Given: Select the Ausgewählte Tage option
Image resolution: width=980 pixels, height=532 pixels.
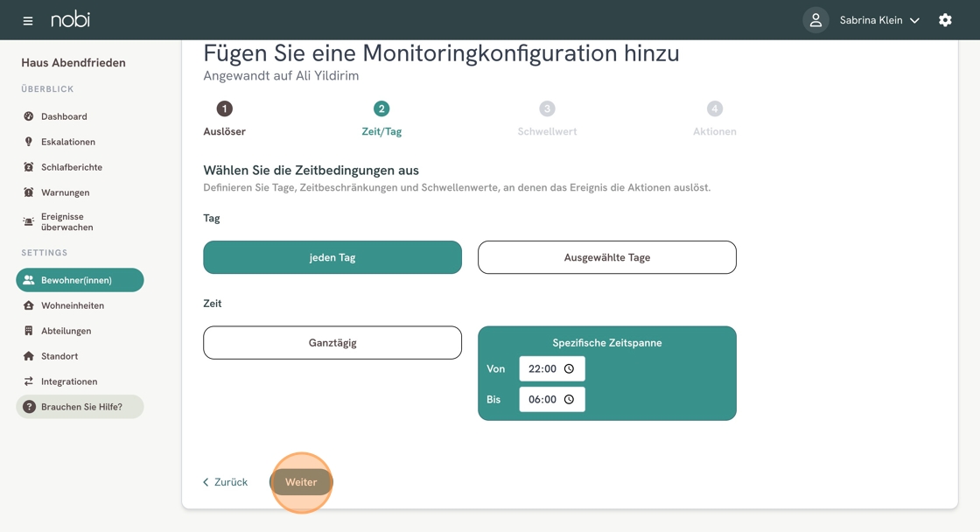Looking at the screenshot, I should (x=607, y=257).
